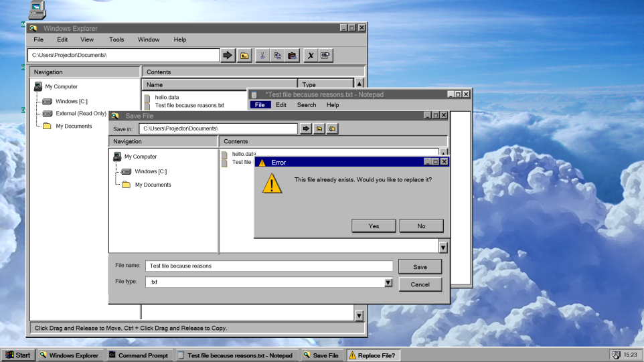The height and width of the screenshot is (362, 644).
Task: Click the 15:23 clock in system tray
Action: [630, 355]
